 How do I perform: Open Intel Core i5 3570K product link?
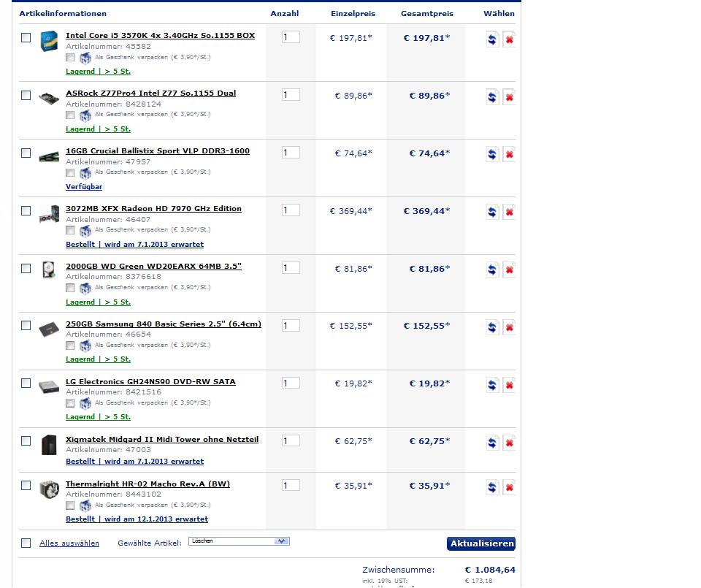(x=160, y=35)
